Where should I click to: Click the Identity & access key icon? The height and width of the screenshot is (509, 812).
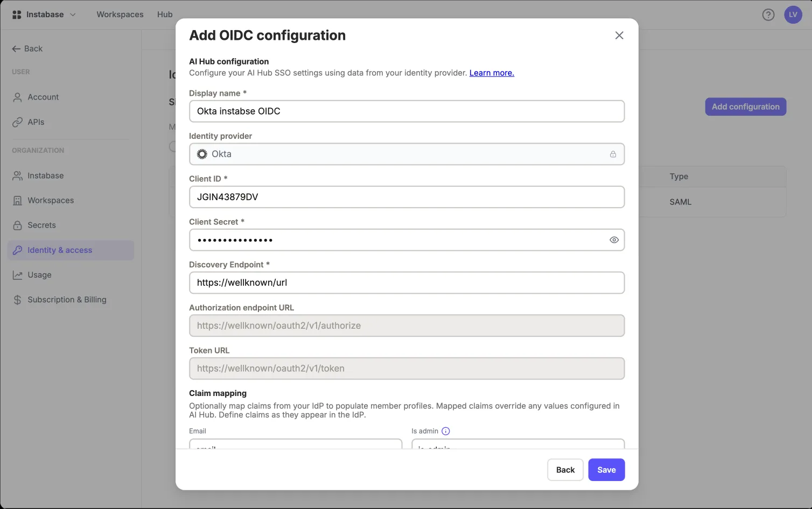point(17,250)
